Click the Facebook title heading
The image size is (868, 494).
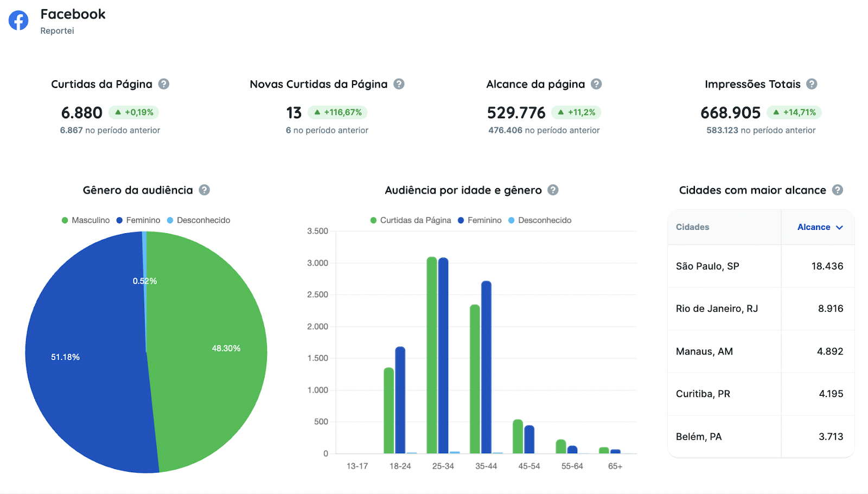coord(73,14)
